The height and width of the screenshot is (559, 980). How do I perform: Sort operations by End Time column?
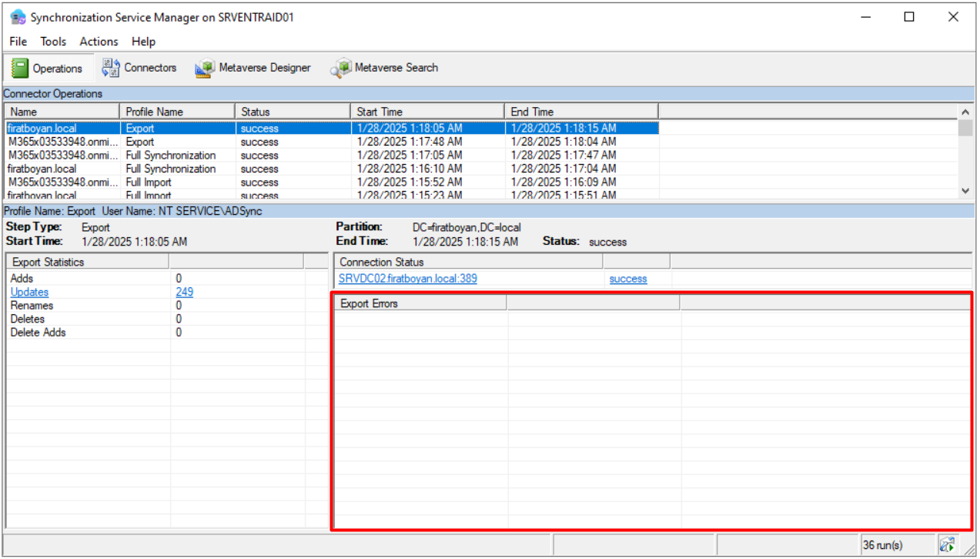click(x=581, y=112)
